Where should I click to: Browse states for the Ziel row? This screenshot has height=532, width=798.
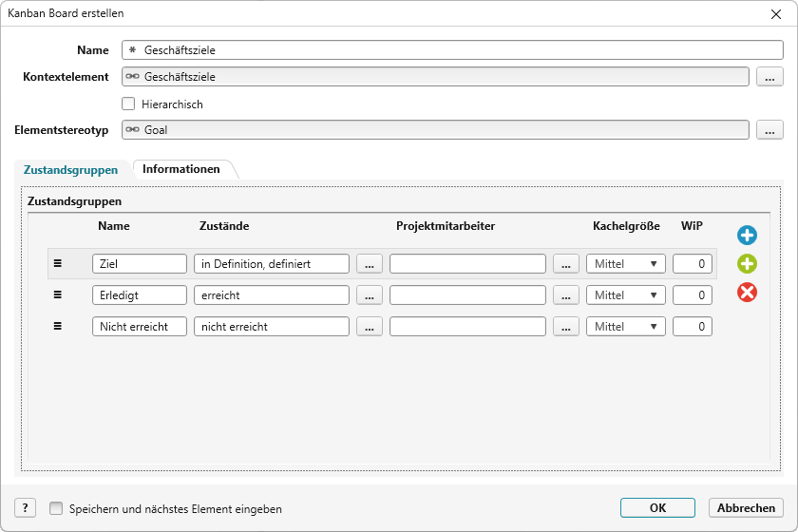(370, 264)
